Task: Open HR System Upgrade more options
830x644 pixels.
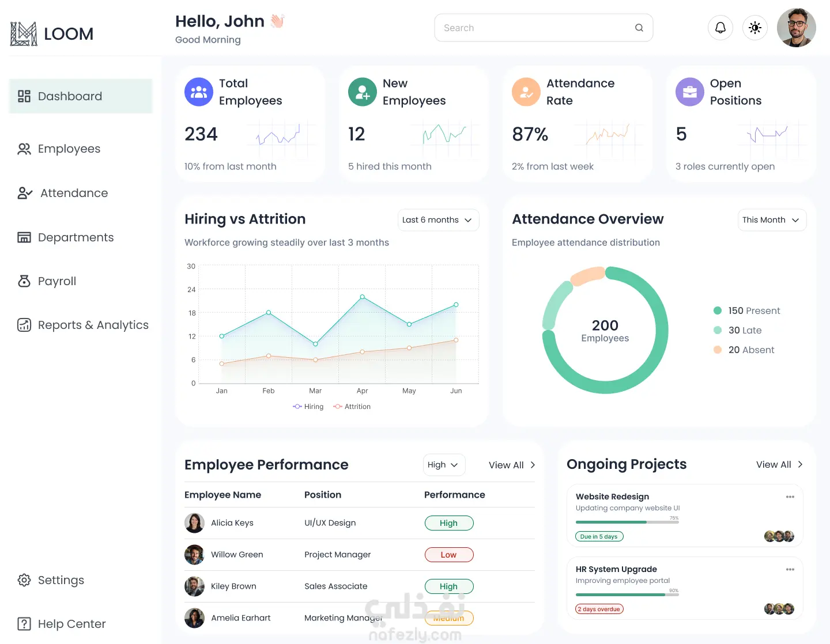Action: click(x=790, y=569)
